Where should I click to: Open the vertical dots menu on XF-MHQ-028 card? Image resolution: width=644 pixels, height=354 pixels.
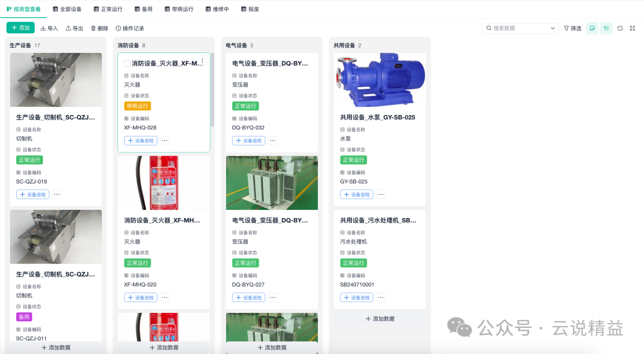coord(202,61)
